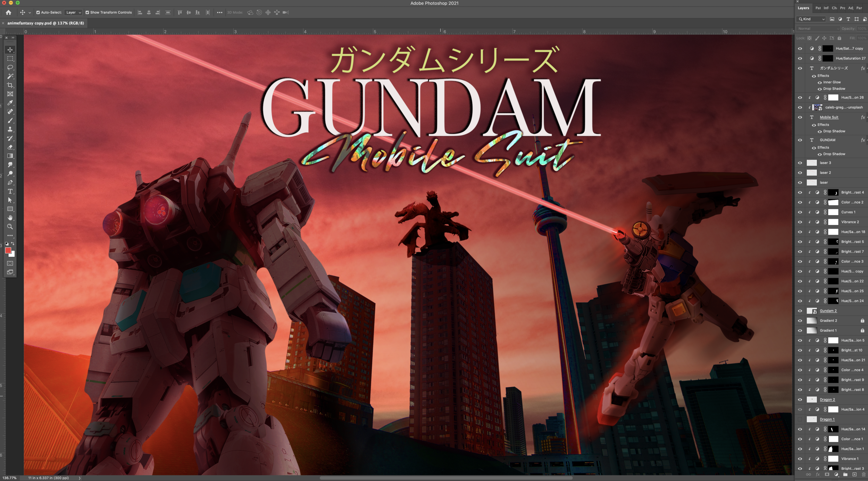This screenshot has width=868, height=481.
Task: Open the Auto-Select Layer dropdown
Action: point(73,12)
